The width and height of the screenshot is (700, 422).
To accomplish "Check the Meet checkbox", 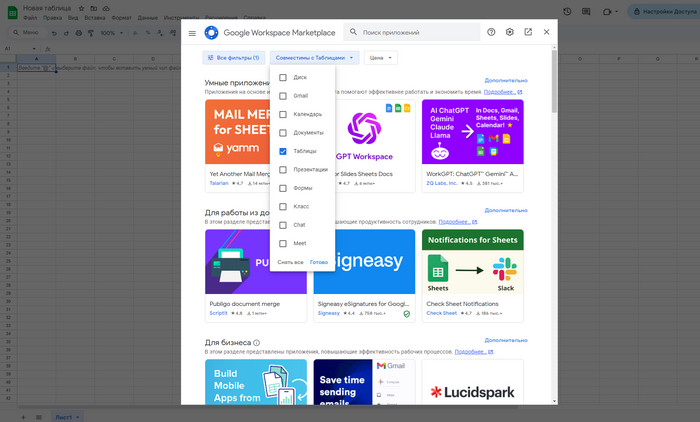I will [x=283, y=244].
